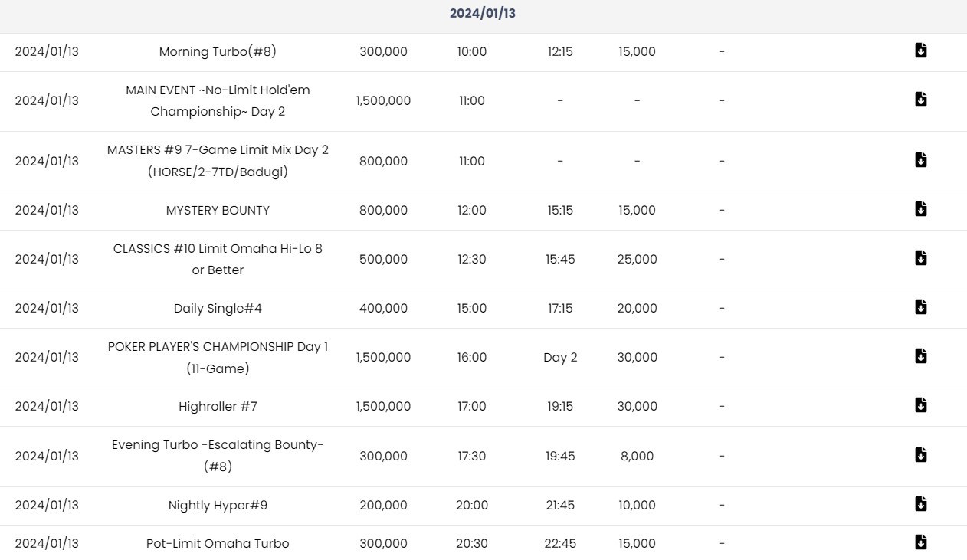This screenshot has height=560, width=967.
Task: Download the MAIN EVENT Day 2 structure file
Action: [921, 100]
